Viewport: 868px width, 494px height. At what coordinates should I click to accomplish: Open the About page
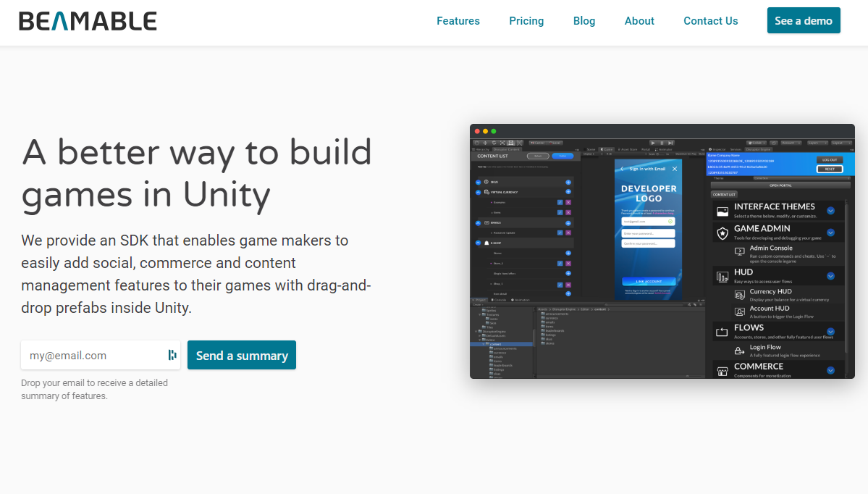tap(639, 21)
